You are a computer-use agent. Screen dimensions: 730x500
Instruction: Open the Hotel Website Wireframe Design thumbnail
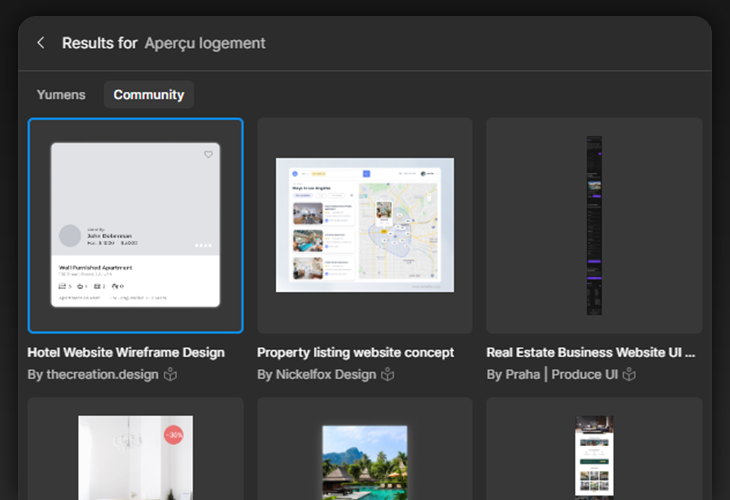tap(135, 226)
